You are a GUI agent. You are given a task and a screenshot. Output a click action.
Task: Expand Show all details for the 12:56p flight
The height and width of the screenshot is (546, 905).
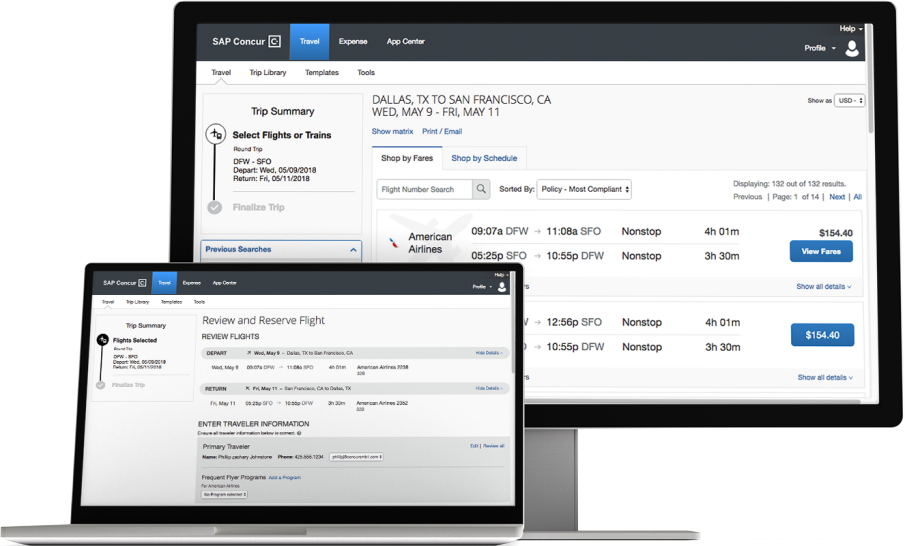pos(825,377)
